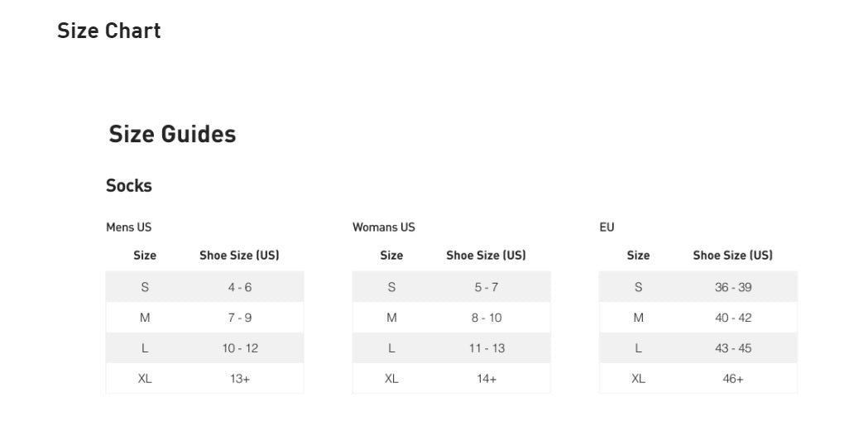Click the Mens US table label
This screenshot has height=421, width=868.
click(x=129, y=227)
